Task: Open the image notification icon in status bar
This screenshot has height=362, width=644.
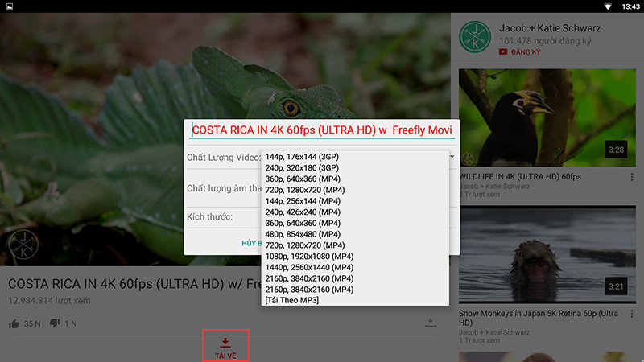Action: pos(10,6)
